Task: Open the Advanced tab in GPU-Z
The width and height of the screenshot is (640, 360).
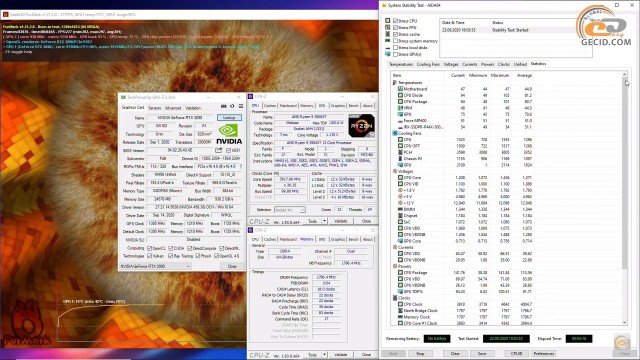Action: coord(173,108)
